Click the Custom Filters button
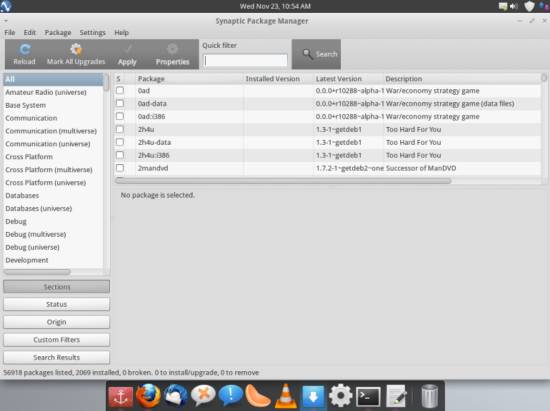The height and width of the screenshot is (411, 550). (x=56, y=340)
